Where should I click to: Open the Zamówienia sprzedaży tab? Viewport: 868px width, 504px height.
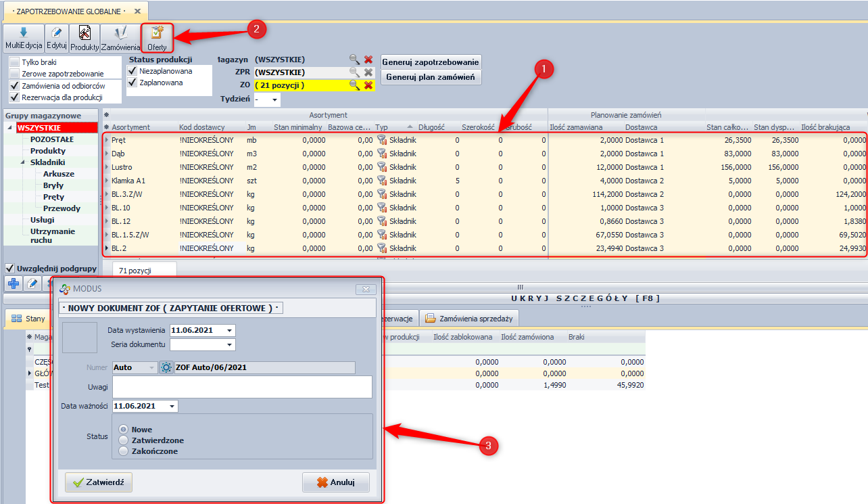tap(469, 319)
